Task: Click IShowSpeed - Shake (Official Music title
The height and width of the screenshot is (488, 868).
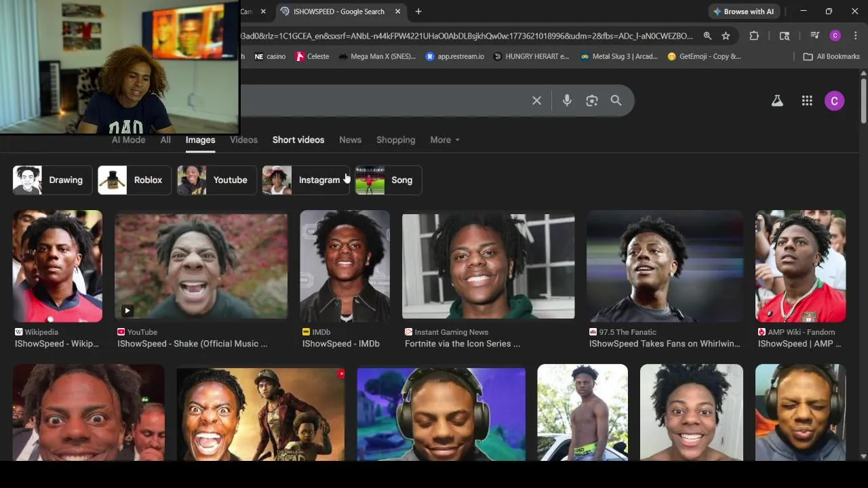Action: click(193, 344)
